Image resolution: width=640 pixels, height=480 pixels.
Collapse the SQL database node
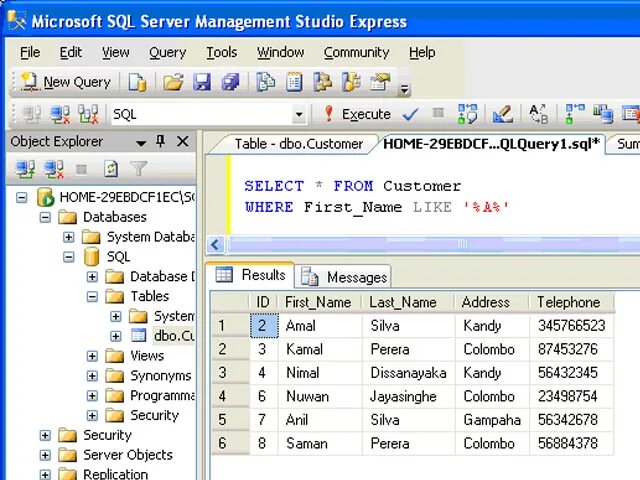pyautogui.click(x=69, y=257)
